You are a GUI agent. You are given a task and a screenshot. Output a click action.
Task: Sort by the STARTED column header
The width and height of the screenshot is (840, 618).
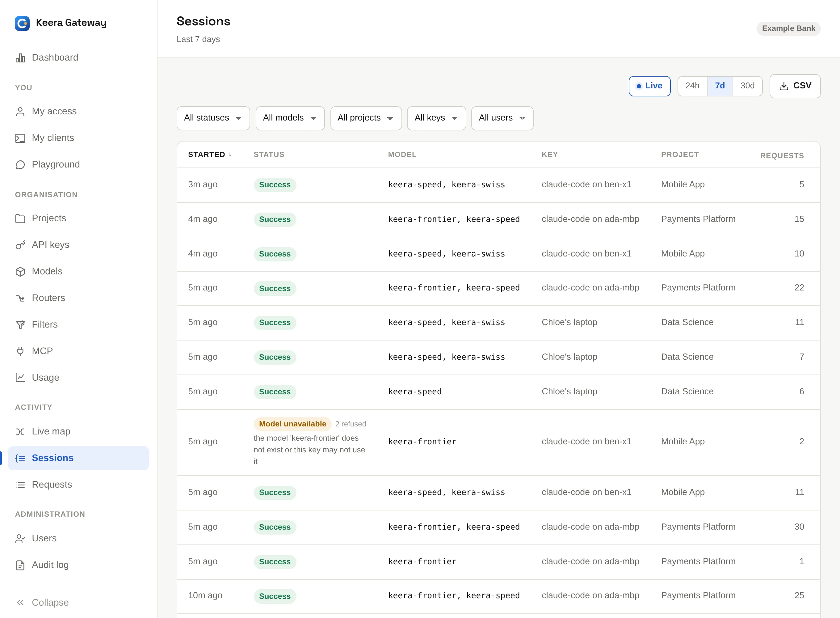click(x=210, y=154)
